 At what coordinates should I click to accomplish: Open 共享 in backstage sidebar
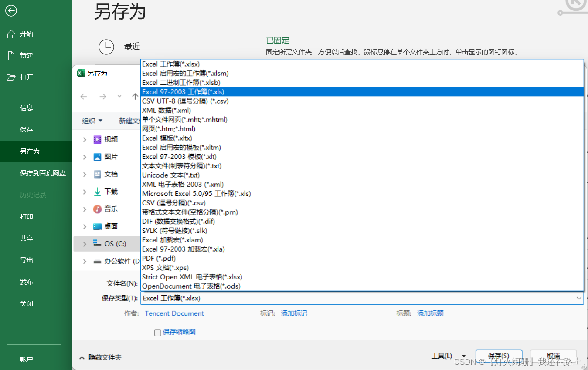[x=36, y=239]
